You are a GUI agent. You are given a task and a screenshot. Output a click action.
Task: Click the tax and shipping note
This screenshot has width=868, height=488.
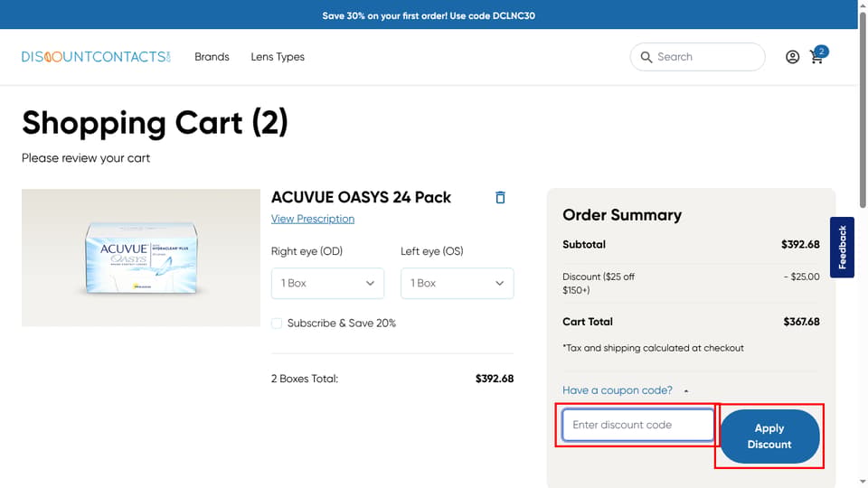(x=653, y=348)
